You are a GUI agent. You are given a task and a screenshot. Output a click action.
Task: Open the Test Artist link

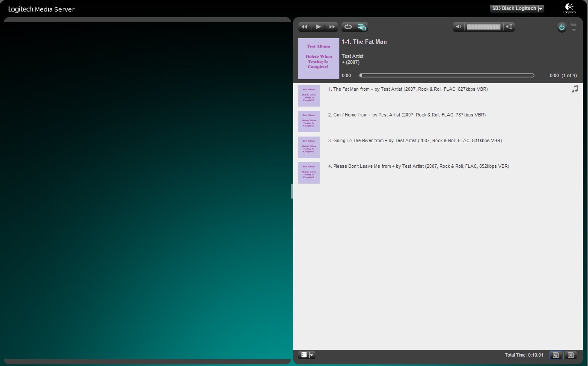pos(353,56)
